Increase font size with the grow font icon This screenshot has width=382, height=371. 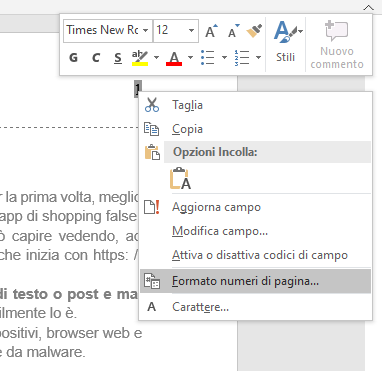[212, 31]
